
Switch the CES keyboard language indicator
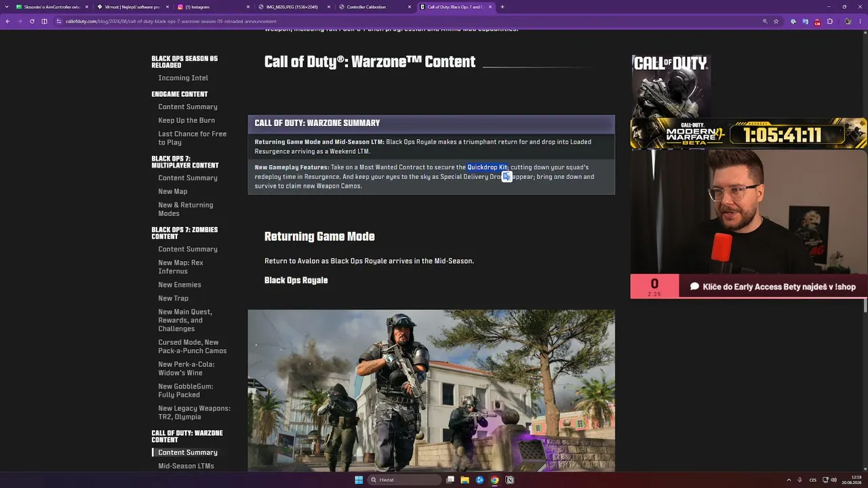click(x=813, y=480)
